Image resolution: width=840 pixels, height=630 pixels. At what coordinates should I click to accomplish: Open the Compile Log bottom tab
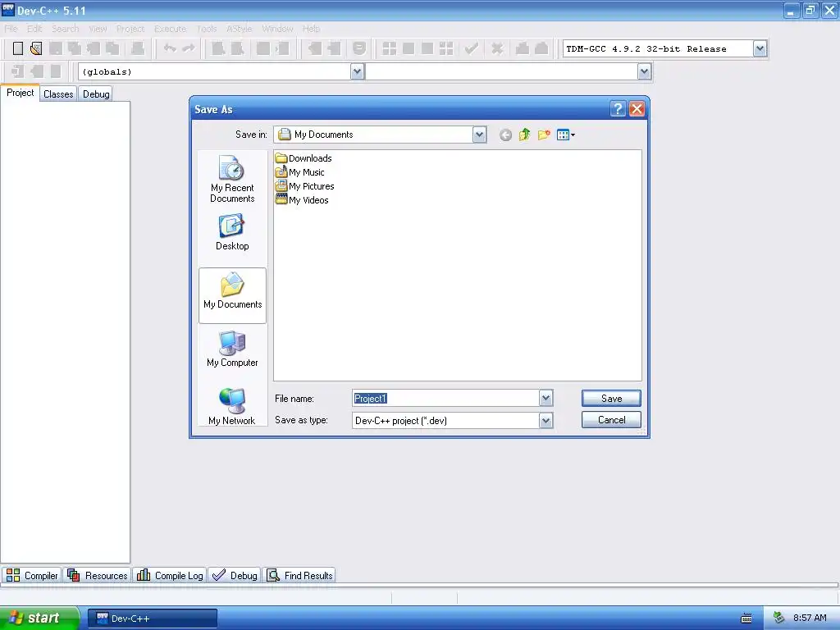(170, 575)
